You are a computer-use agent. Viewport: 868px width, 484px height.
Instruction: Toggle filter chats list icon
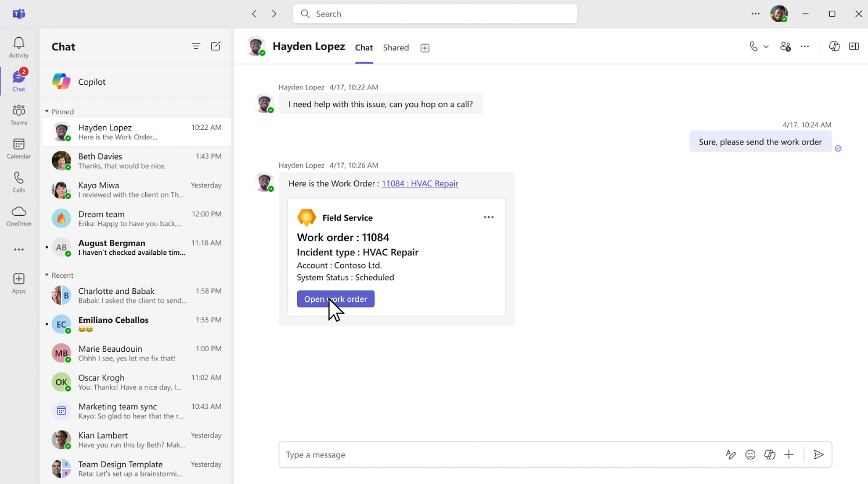point(195,46)
